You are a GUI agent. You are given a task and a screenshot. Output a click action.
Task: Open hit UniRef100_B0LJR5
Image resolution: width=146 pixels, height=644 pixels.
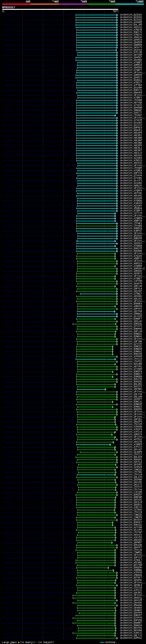(x=131, y=25)
